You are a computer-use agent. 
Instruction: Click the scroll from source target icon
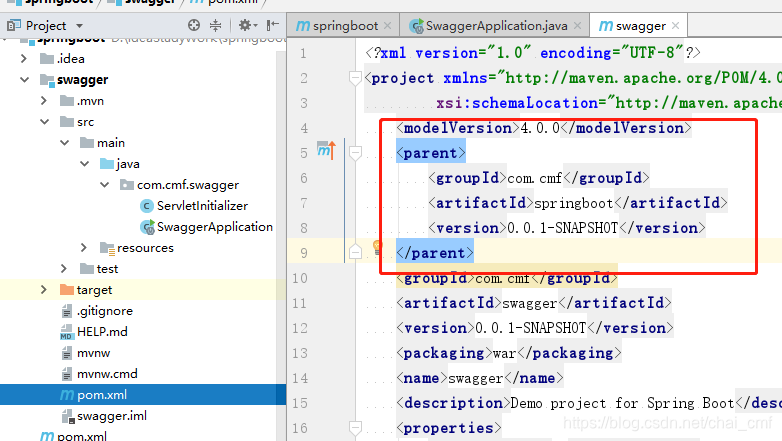[194, 25]
